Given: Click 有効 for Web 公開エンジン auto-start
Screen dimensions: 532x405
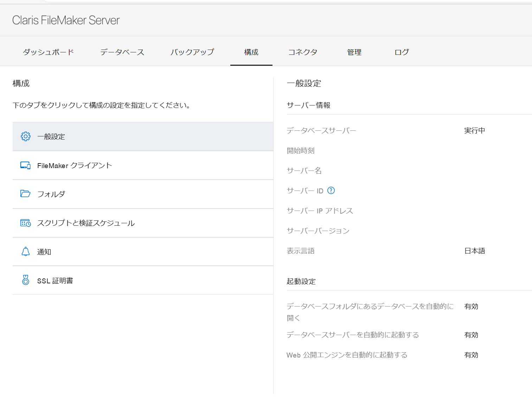Looking at the screenshot, I should pyautogui.click(x=471, y=355).
